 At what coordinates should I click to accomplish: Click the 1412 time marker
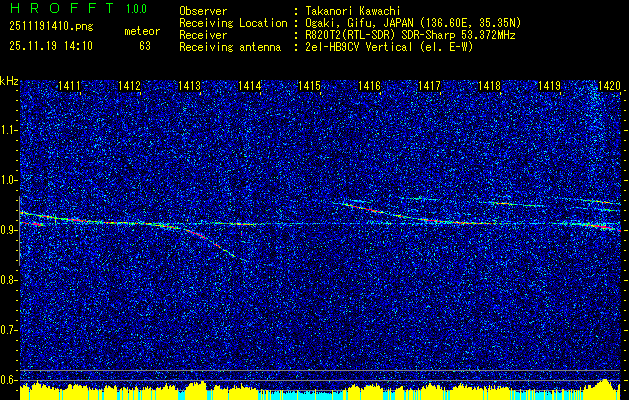[x=129, y=86]
